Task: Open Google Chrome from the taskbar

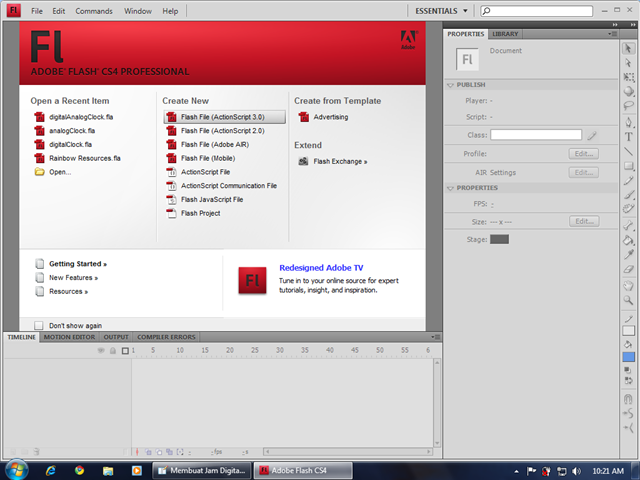Action: (79, 469)
